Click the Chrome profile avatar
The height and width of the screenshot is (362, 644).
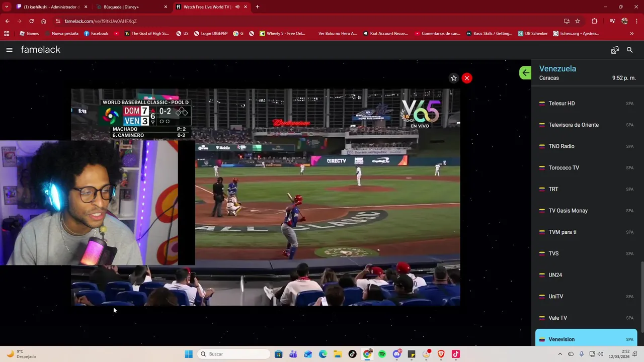pyautogui.click(x=624, y=21)
